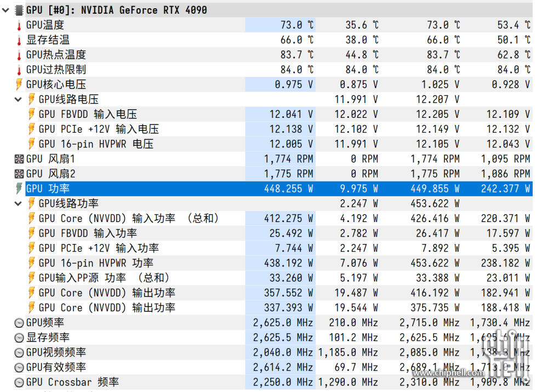The height and width of the screenshot is (392, 537).
Task: Click the clock icon for GPU视频频率
Action: point(19,353)
